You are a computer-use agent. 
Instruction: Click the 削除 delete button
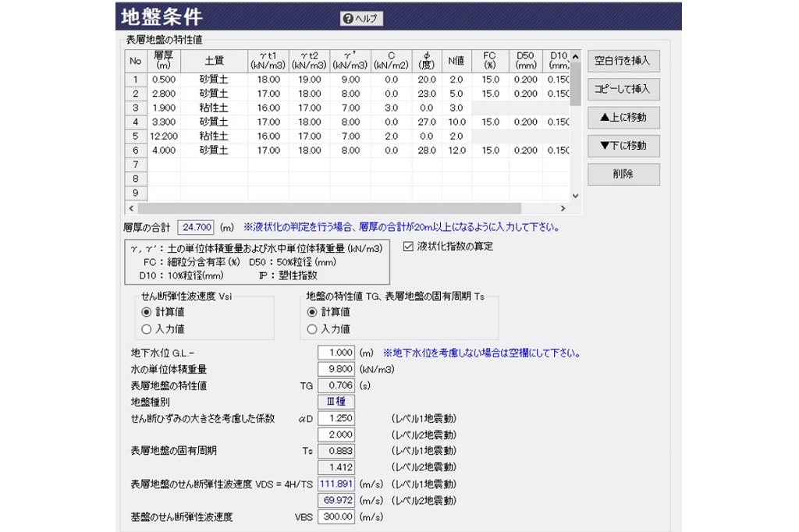point(623,174)
